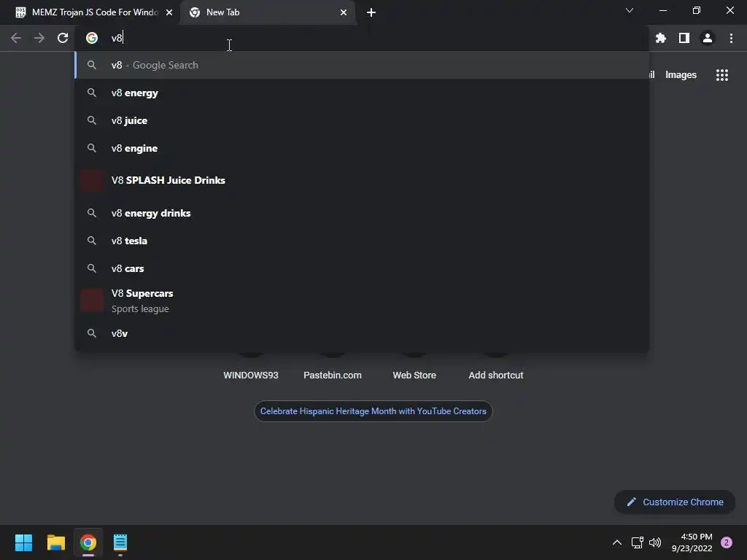Image resolution: width=747 pixels, height=560 pixels.
Task: Open the Chrome profile avatar
Action: (707, 38)
